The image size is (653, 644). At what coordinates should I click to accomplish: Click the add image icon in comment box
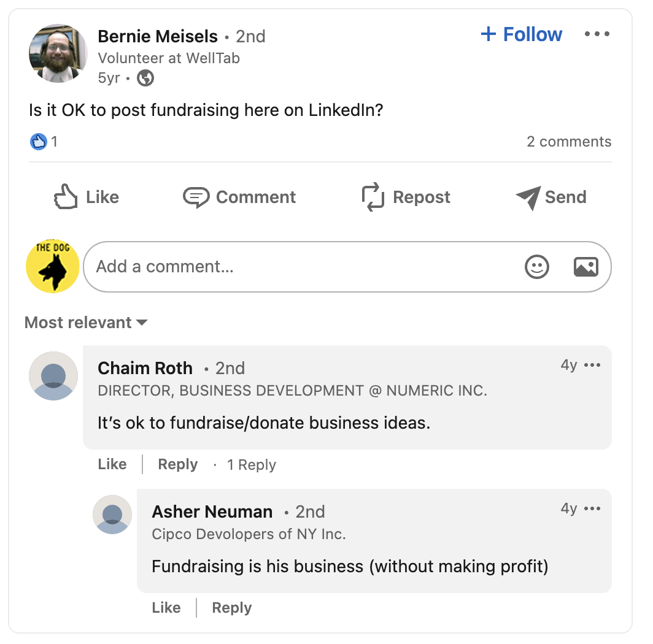pyautogui.click(x=585, y=267)
